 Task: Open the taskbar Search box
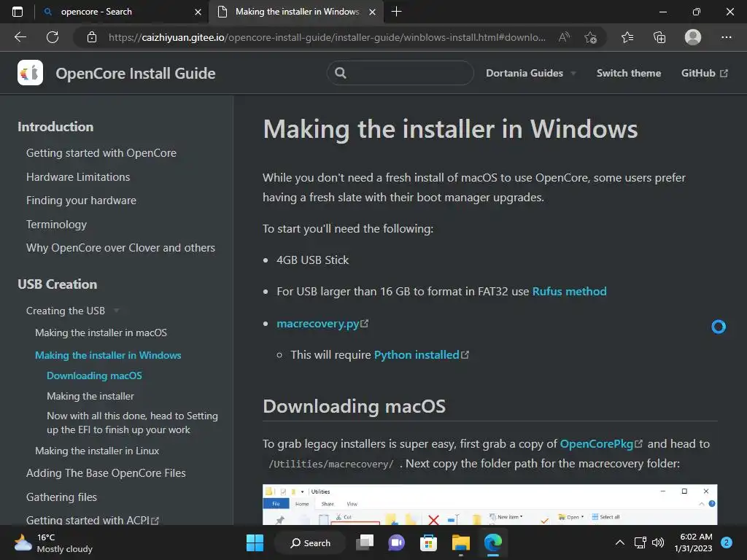pyautogui.click(x=310, y=542)
